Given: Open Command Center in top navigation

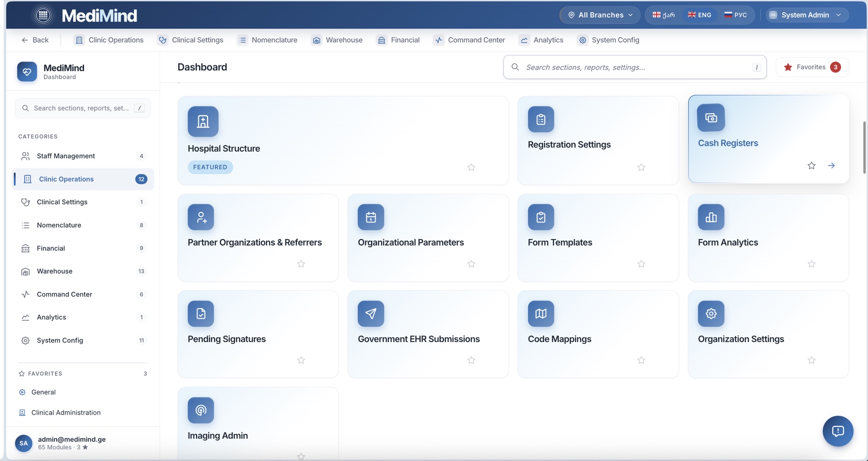Looking at the screenshot, I should point(469,40).
